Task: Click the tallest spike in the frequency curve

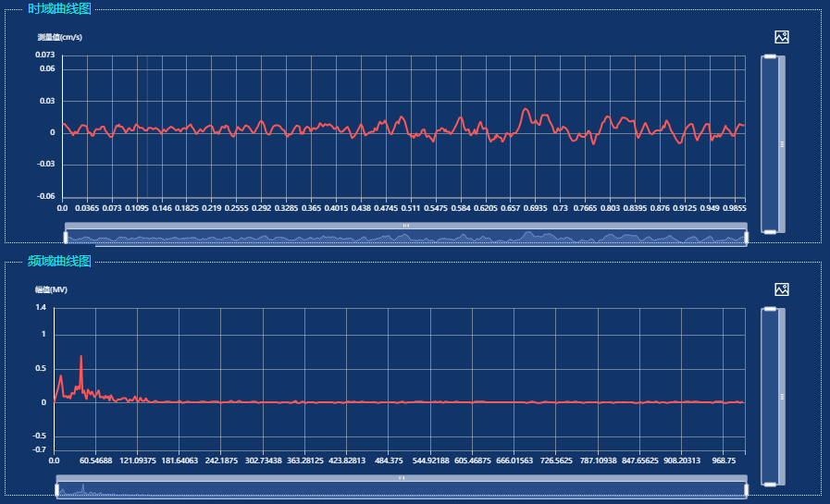Action: click(81, 357)
